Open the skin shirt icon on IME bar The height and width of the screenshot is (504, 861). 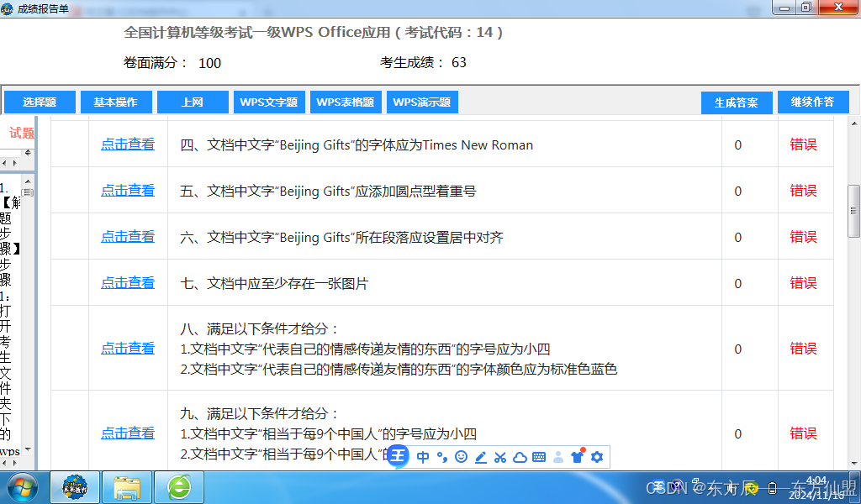pyautogui.click(x=577, y=456)
